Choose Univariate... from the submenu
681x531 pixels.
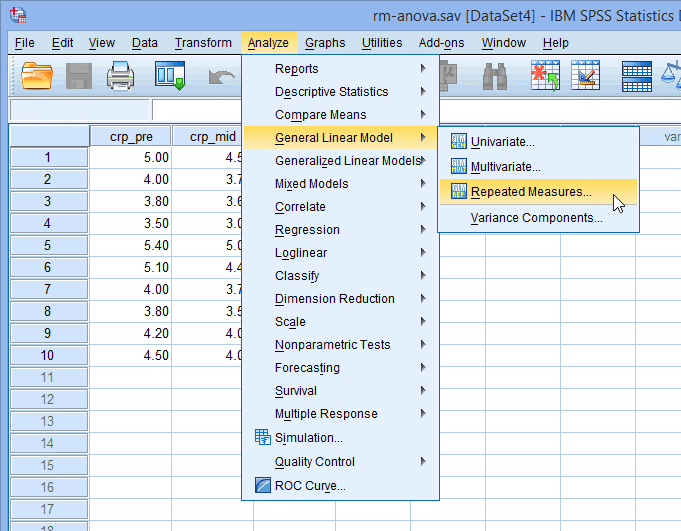click(539, 142)
